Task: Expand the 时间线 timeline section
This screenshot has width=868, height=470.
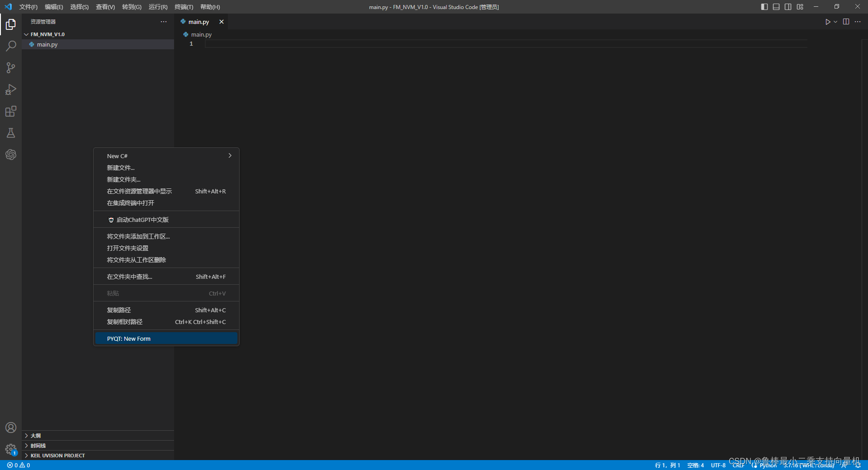Action: [98, 446]
